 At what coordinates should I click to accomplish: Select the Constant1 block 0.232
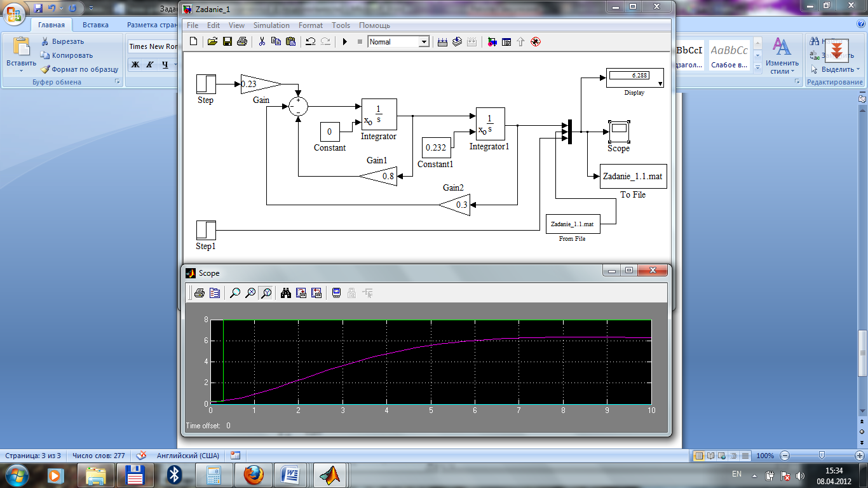436,147
